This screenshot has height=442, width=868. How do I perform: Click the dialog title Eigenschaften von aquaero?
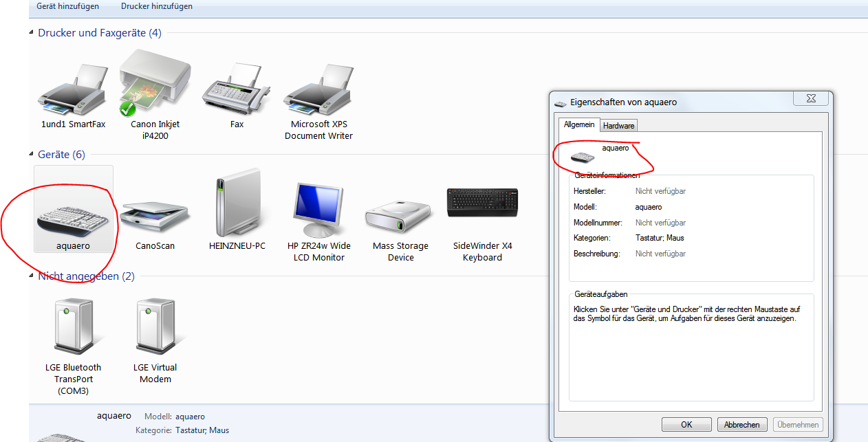pyautogui.click(x=624, y=102)
